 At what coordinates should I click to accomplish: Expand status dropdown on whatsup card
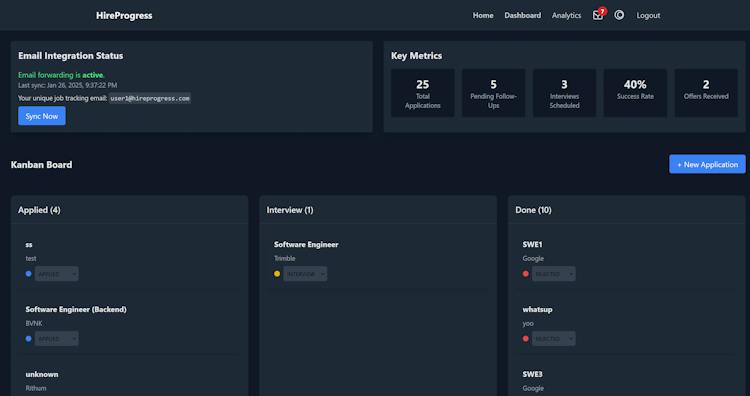[x=554, y=339]
